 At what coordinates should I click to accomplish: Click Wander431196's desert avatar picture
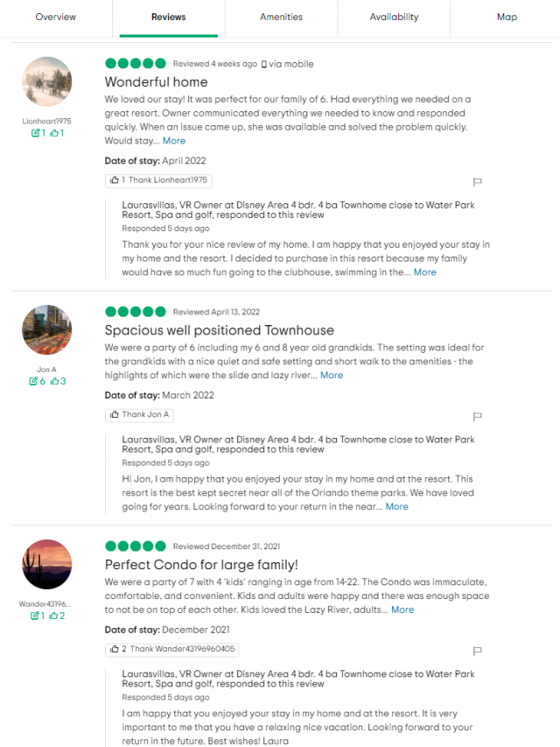coord(46,565)
